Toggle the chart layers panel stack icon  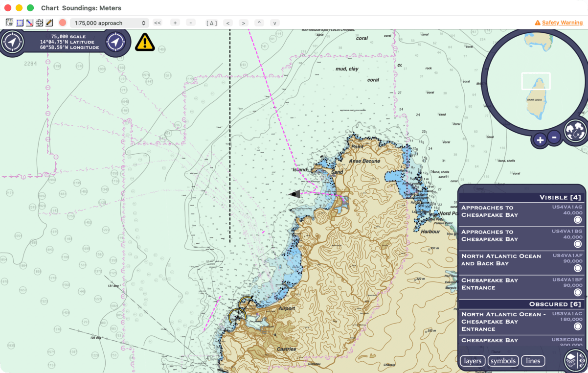coord(575,361)
